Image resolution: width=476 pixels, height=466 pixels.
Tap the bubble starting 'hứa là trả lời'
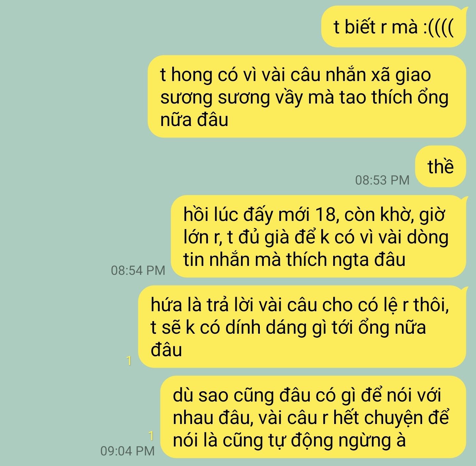click(x=302, y=327)
